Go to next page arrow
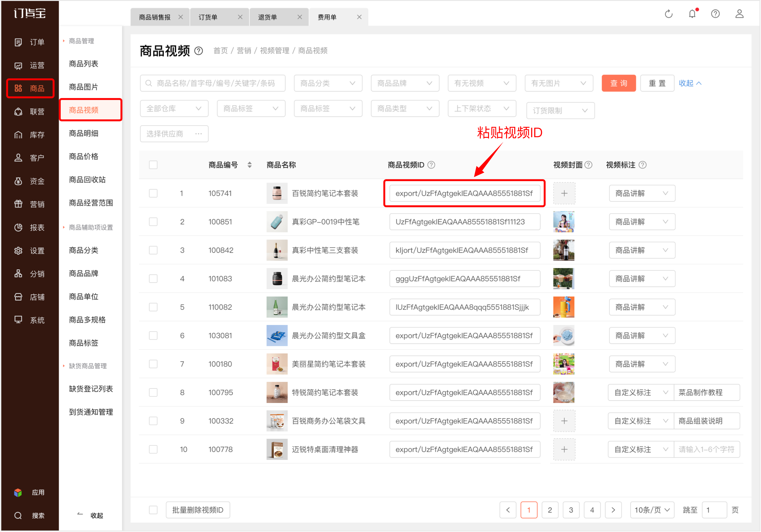This screenshot has height=532, width=761. pos(613,510)
